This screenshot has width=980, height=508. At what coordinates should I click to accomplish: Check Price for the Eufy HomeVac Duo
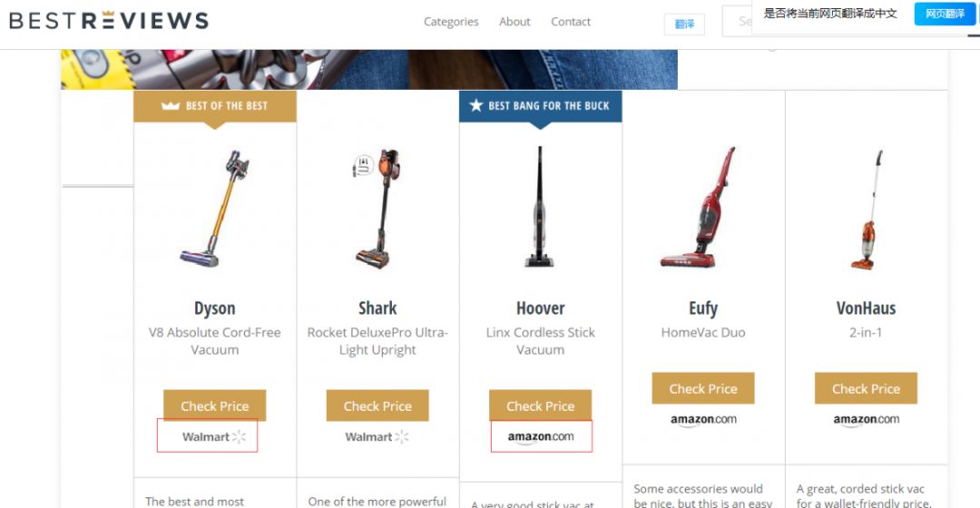(703, 388)
